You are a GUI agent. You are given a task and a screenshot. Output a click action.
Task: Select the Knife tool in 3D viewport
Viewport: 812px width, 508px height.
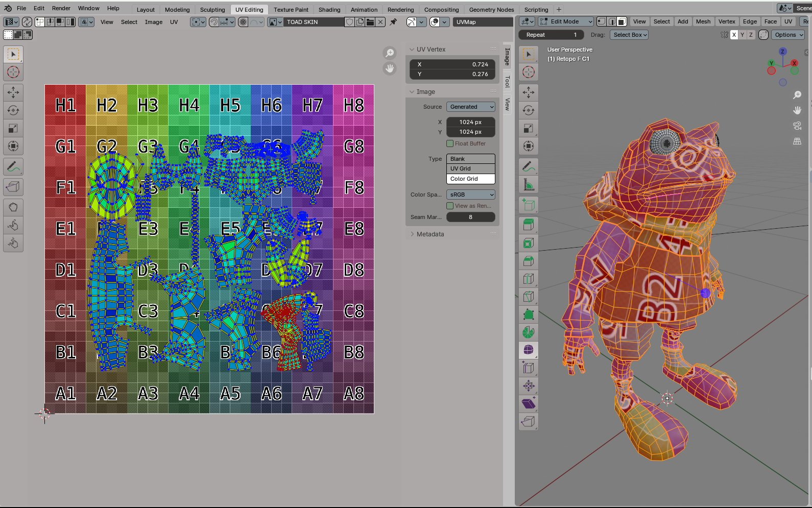pos(529,297)
